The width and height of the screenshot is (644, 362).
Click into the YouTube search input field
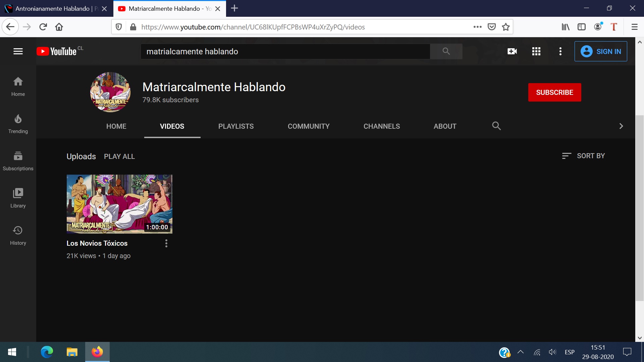tap(285, 51)
